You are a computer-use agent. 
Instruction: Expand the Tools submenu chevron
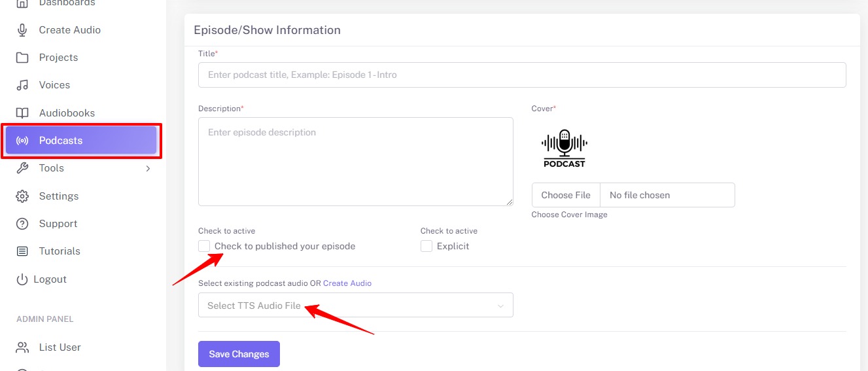pyautogui.click(x=148, y=169)
